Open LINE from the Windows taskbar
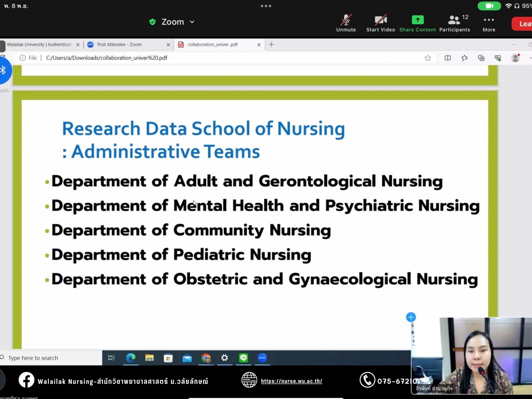Image resolution: width=532 pixels, height=399 pixels. click(243, 358)
